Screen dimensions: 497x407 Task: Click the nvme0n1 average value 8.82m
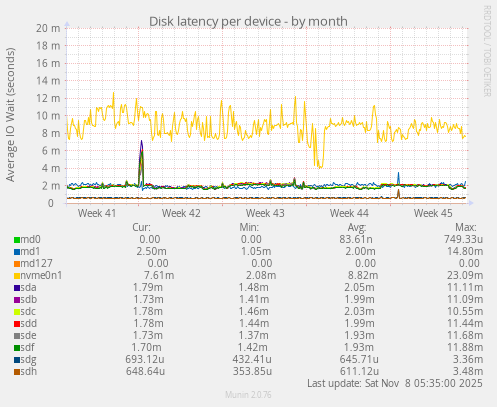[x=363, y=275]
